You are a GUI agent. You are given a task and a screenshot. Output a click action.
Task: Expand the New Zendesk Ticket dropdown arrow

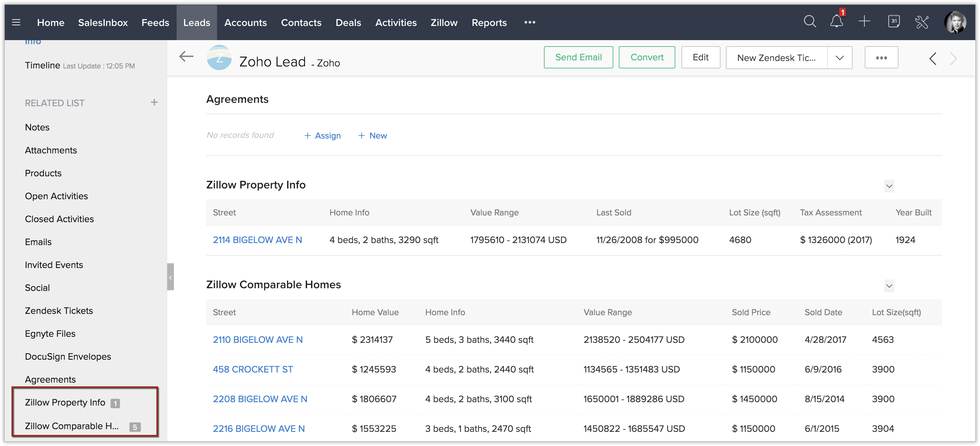click(839, 58)
